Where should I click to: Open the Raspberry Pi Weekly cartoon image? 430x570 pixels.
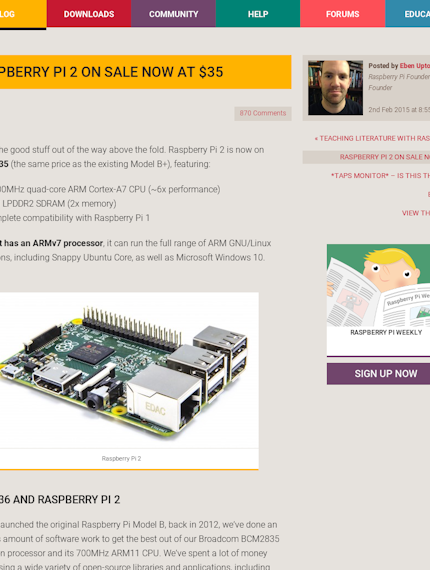pos(378,285)
